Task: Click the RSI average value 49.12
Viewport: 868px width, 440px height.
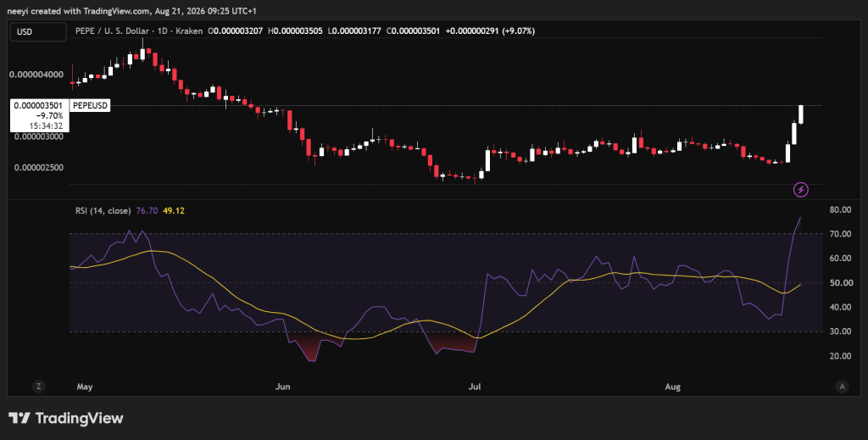Action: point(173,210)
